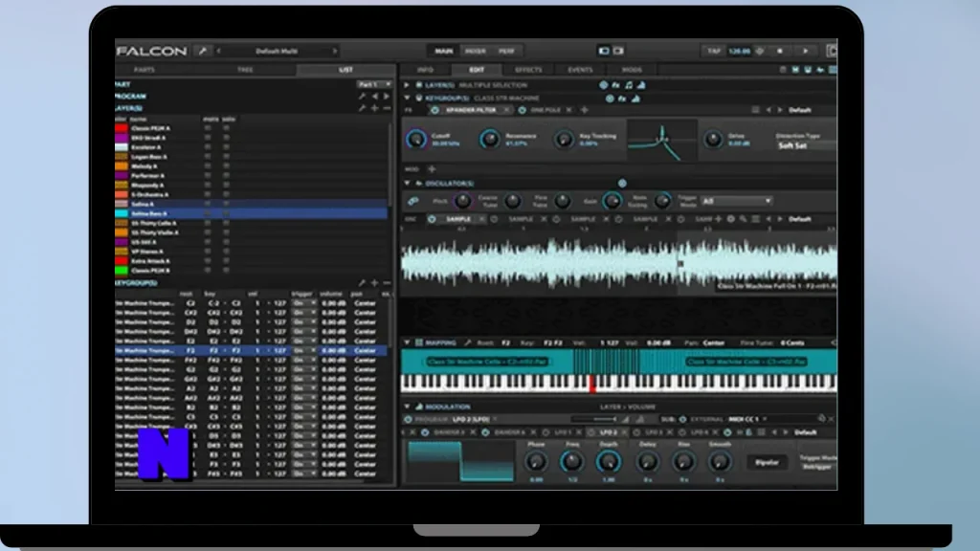Collapse the OSCILLATOR(S) section triangle
The image size is (980, 551).
[x=407, y=183]
